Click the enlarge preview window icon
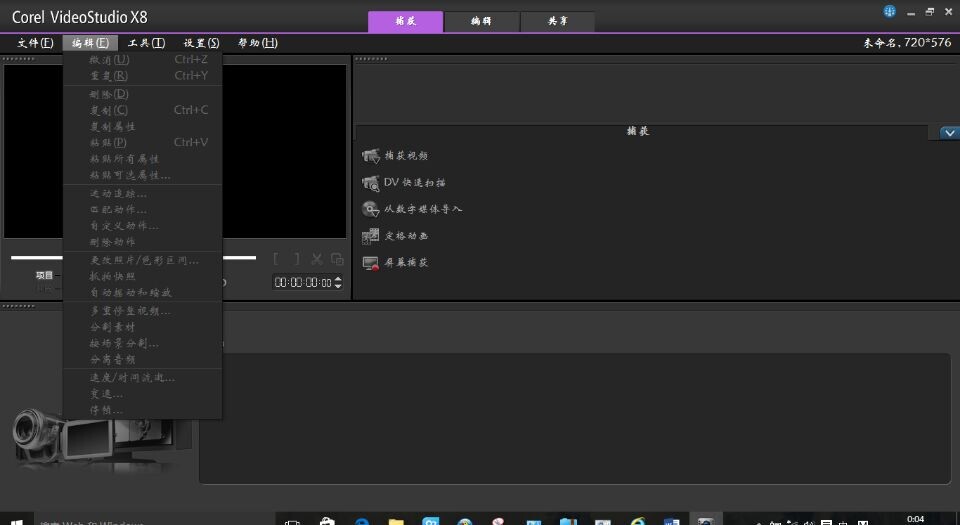The height and width of the screenshot is (525, 960). coord(337,259)
